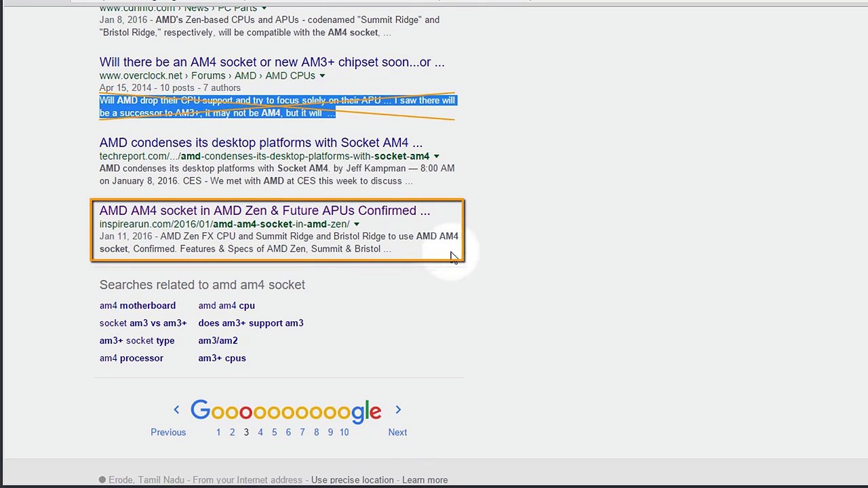Click "Use precise location" link
The height and width of the screenshot is (488, 868).
point(352,480)
